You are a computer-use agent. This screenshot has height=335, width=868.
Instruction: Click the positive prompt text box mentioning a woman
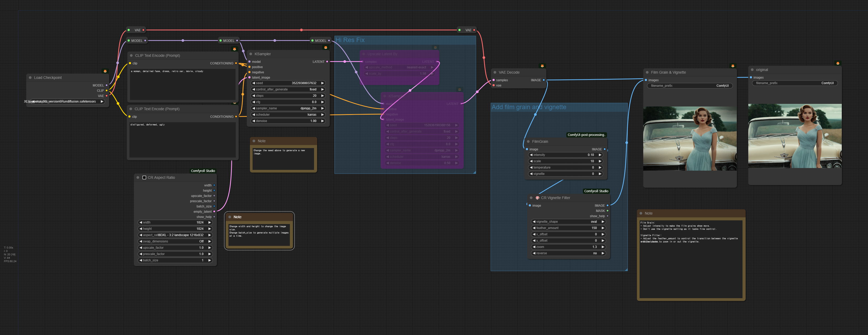182,84
